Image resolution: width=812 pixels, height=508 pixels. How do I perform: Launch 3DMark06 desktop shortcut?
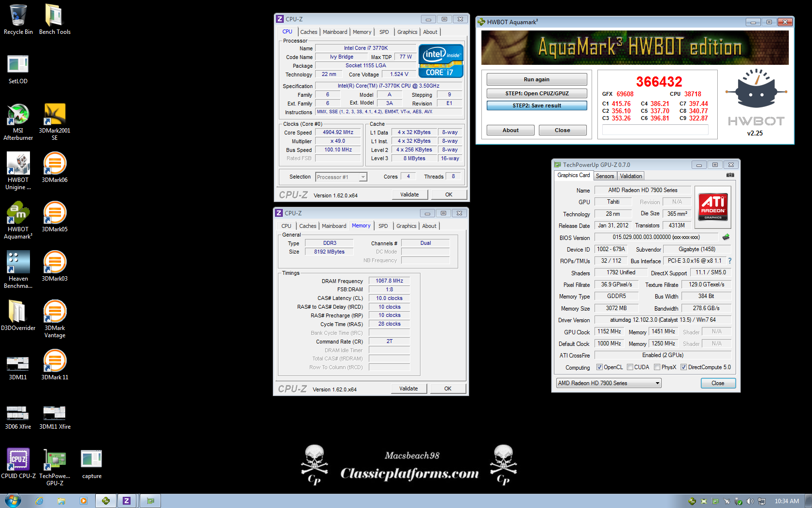(55, 167)
